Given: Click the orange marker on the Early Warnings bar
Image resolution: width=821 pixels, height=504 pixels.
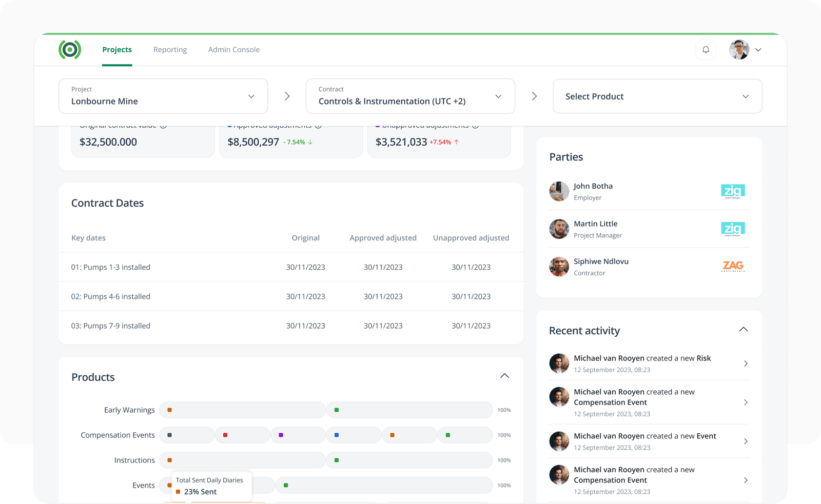Looking at the screenshot, I should pos(170,410).
